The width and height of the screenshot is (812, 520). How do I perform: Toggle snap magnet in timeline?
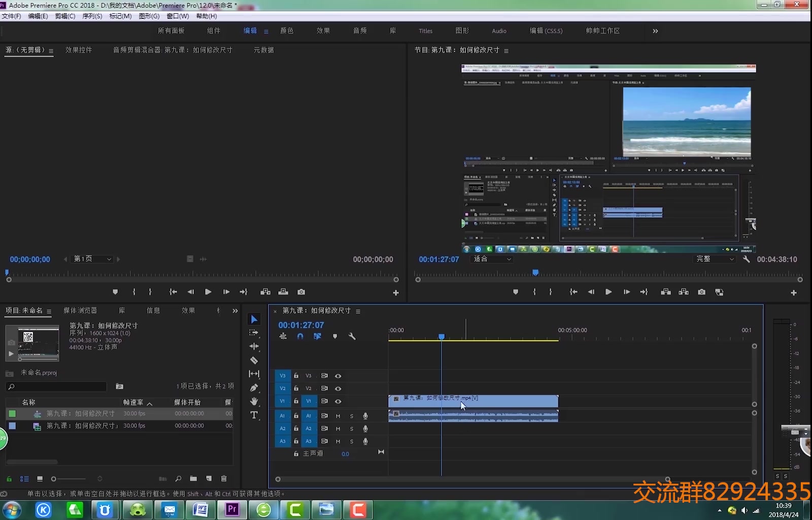pyautogui.click(x=300, y=336)
